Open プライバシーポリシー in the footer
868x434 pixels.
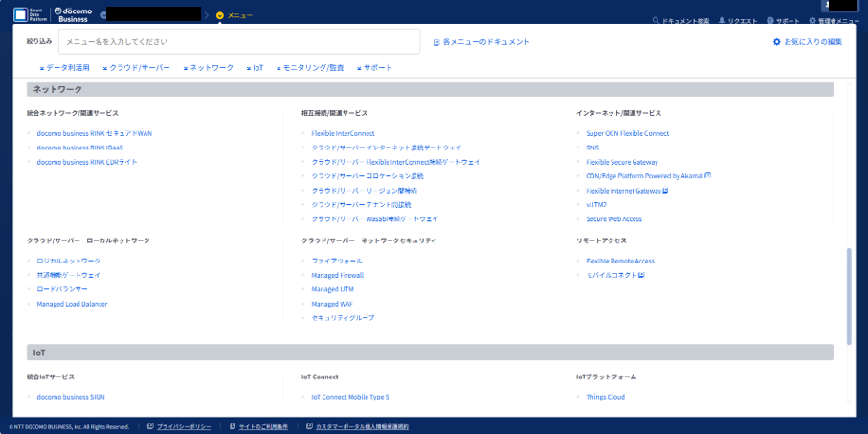(x=184, y=426)
